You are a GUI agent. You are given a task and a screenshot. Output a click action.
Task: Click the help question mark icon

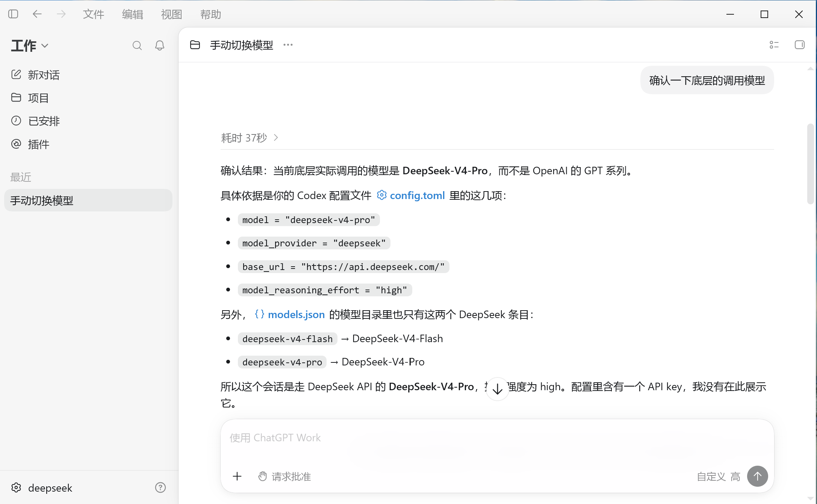tap(160, 487)
